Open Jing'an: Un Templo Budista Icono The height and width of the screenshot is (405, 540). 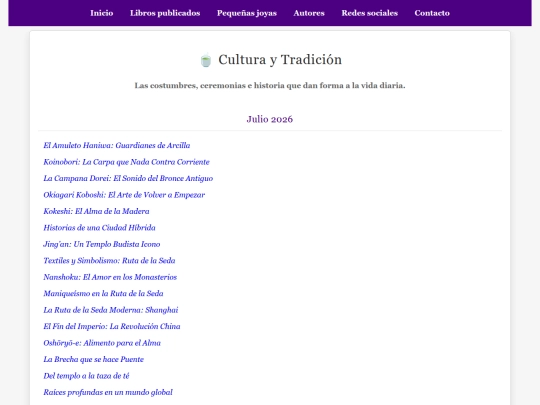[x=102, y=244]
